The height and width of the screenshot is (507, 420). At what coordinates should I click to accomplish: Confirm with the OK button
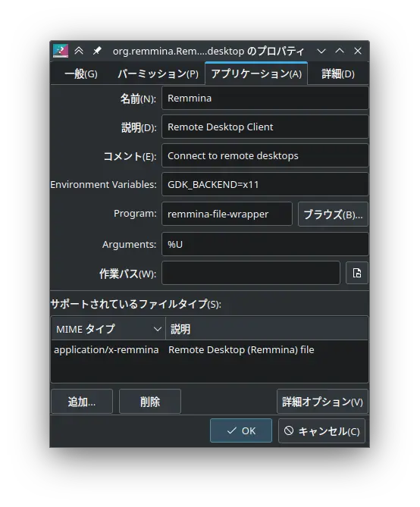point(241,430)
